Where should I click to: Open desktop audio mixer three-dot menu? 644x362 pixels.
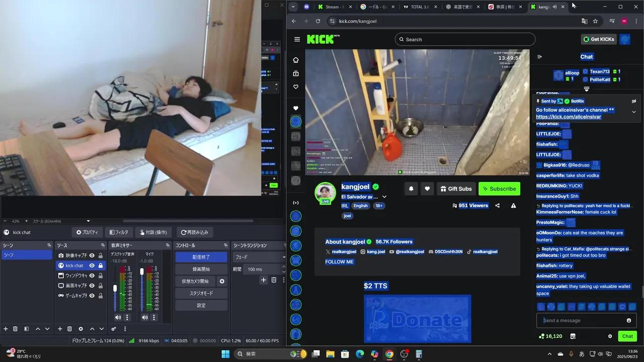(127, 317)
